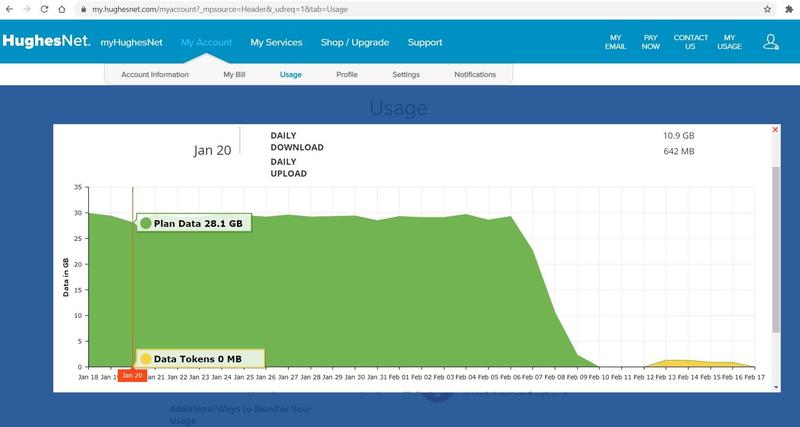Open MY EMAIL link

coord(616,42)
